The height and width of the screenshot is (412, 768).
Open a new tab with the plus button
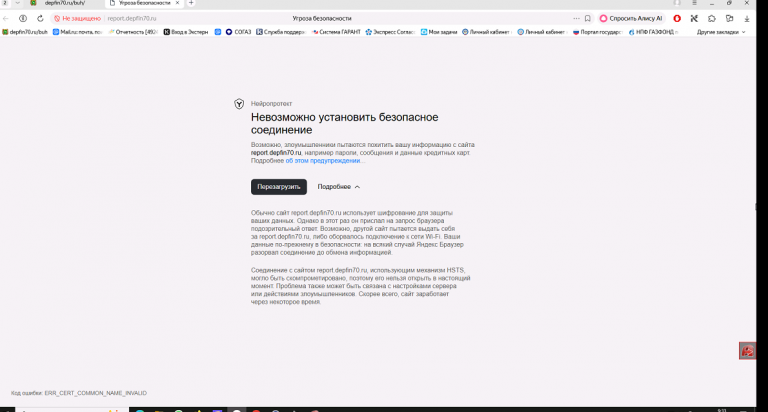click(x=191, y=3)
